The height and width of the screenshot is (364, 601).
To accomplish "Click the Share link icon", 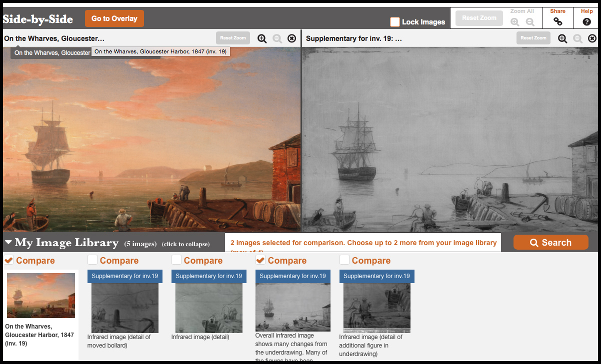I will click(558, 21).
